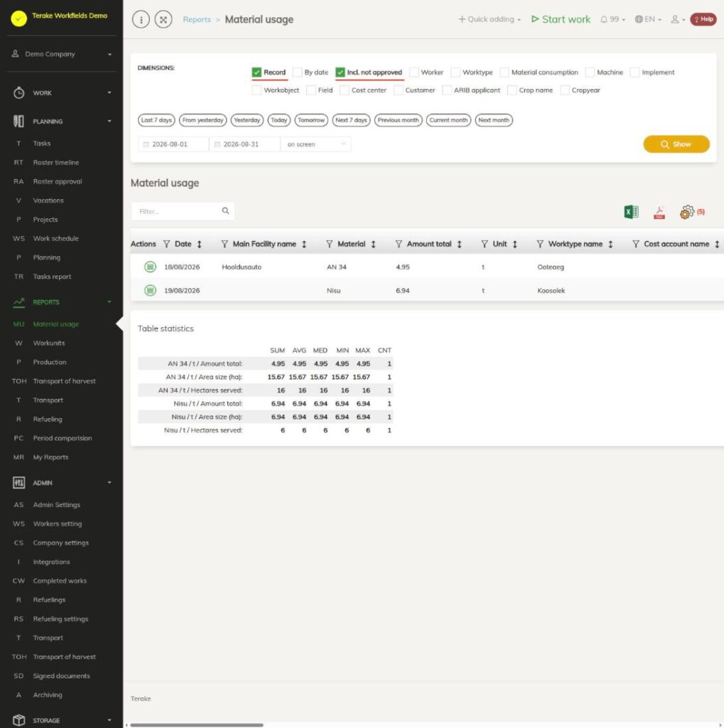Enable the Cost center dimension
The width and height of the screenshot is (724, 728).
point(345,90)
